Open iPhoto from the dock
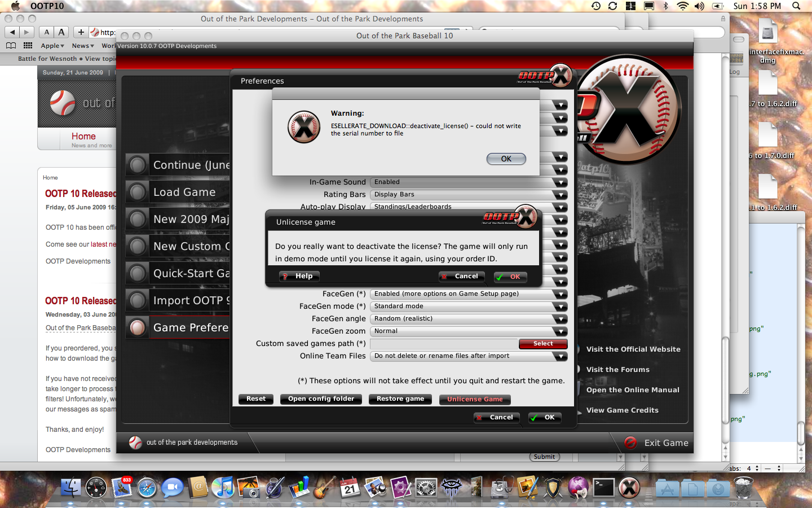The height and width of the screenshot is (508, 812). 249,487
